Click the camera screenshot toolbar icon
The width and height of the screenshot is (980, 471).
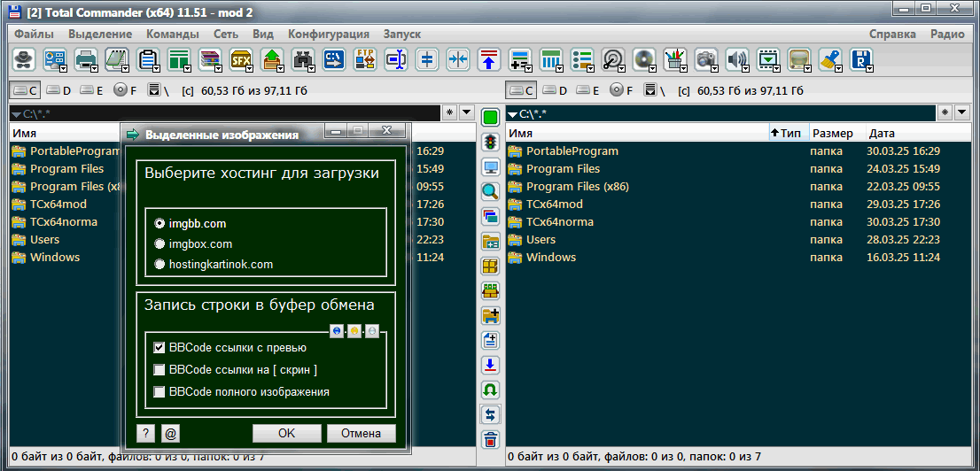tap(705, 59)
